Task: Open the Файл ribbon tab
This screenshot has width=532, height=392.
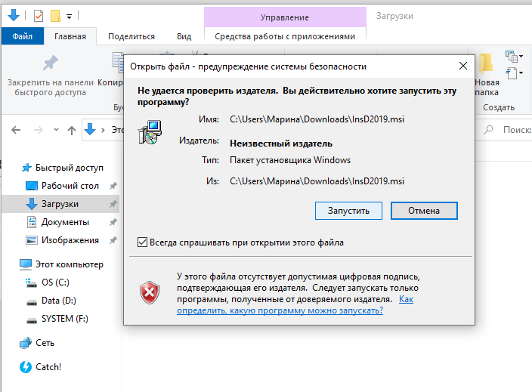Action: (23, 36)
